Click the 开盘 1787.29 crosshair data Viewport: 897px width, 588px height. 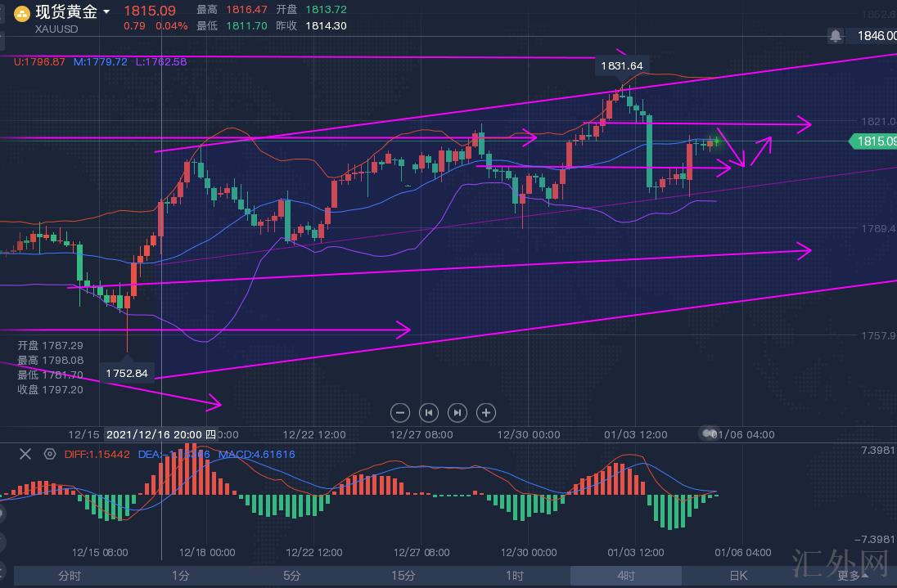click(51, 345)
